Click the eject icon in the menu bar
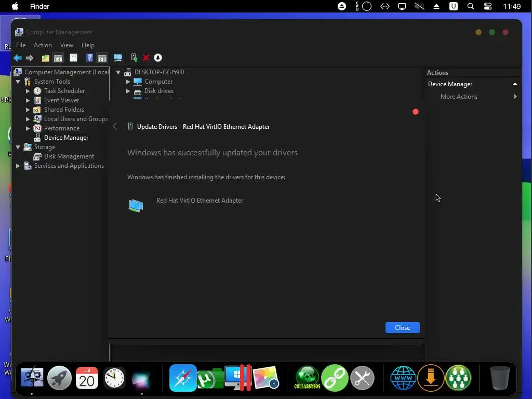The height and width of the screenshot is (399, 532). click(436, 6)
